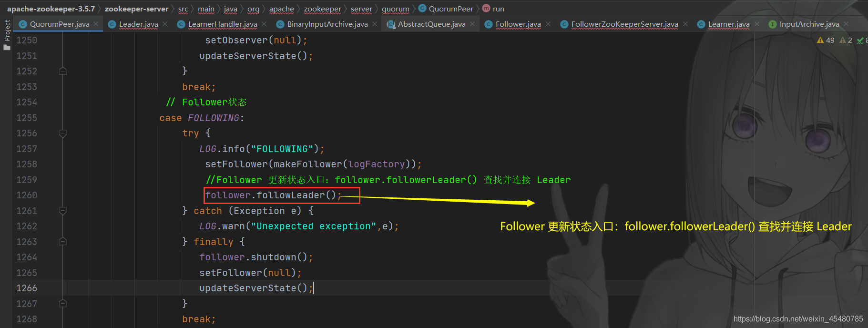Collapse the code fold marker at line 1252
868x328 pixels.
pos(62,71)
